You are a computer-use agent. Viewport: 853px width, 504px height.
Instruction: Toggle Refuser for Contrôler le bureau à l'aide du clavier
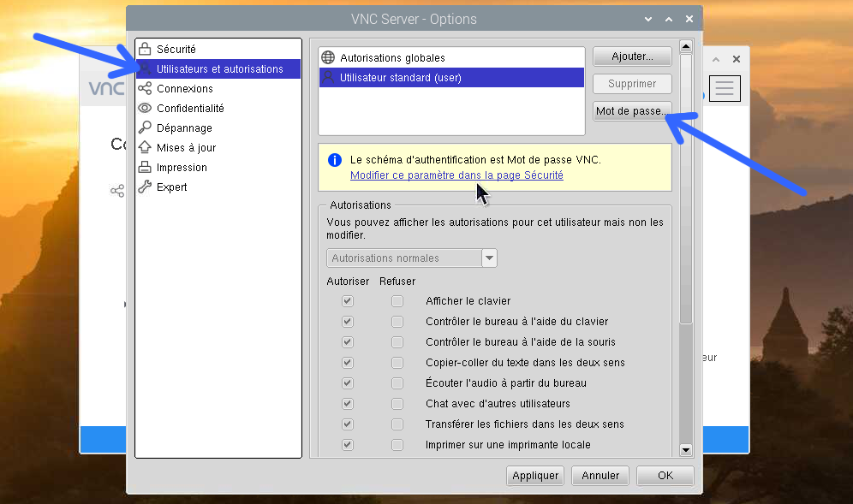pyautogui.click(x=397, y=322)
